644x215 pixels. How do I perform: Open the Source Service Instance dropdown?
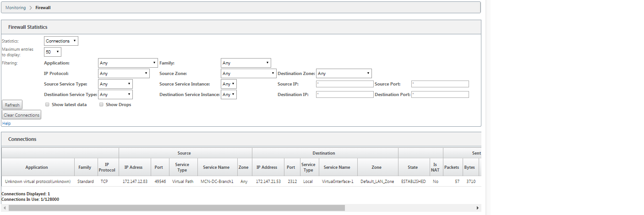229,84
